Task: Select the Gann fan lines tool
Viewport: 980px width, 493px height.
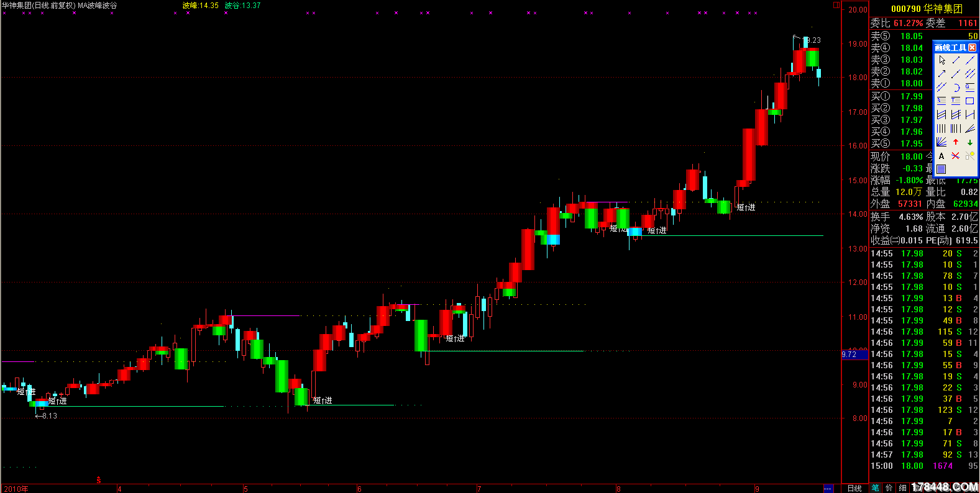Action: pyautogui.click(x=941, y=142)
